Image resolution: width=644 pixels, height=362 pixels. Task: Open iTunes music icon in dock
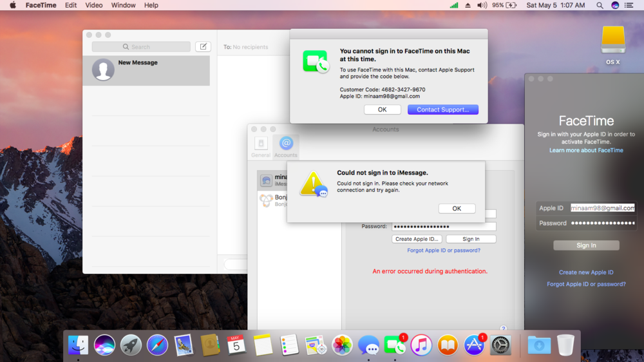tap(421, 345)
